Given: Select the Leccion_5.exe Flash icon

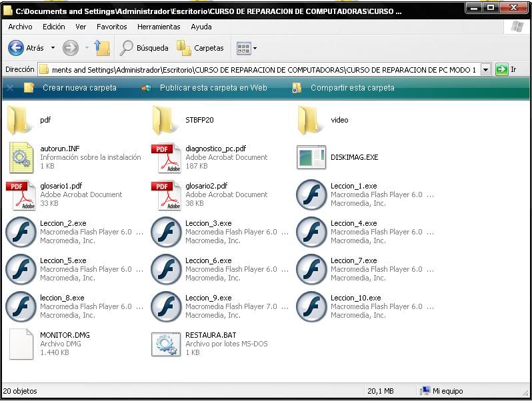Looking at the screenshot, I should (x=21, y=270).
